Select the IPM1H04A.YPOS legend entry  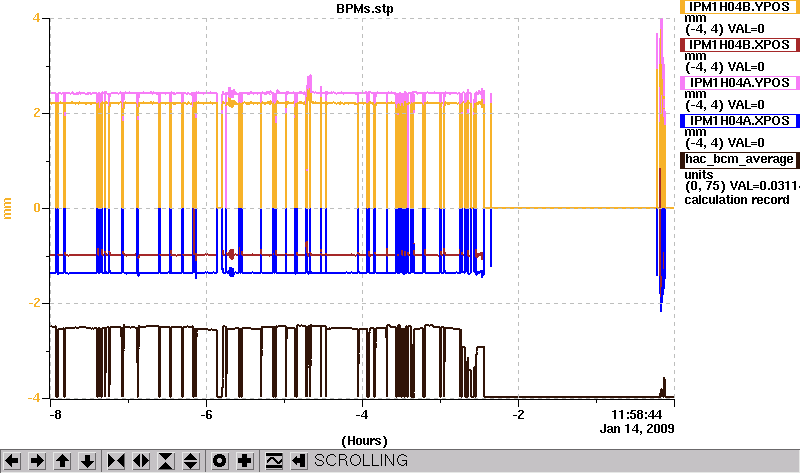click(x=740, y=83)
